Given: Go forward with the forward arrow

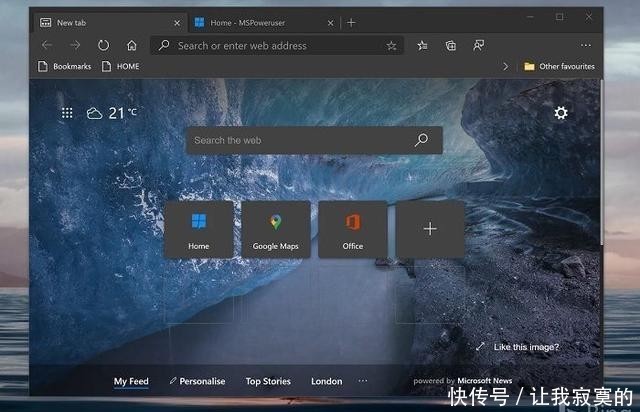Looking at the screenshot, I should [75, 45].
